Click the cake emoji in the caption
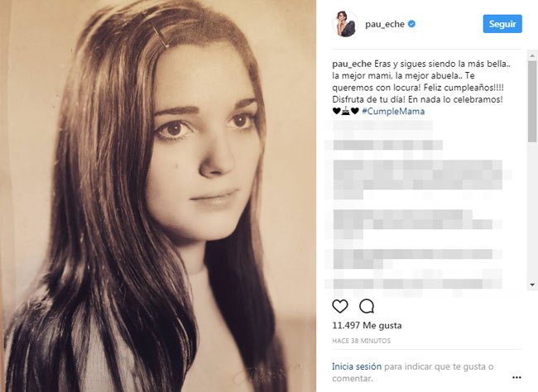 (345, 111)
